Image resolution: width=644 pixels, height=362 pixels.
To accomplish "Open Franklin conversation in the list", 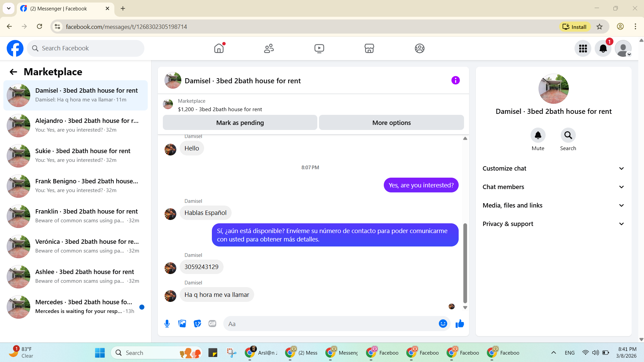I will (76, 216).
